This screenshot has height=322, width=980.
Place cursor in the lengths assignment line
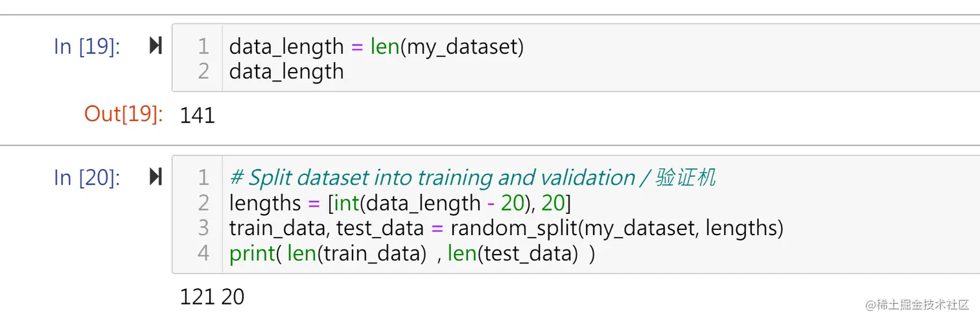click(x=399, y=203)
